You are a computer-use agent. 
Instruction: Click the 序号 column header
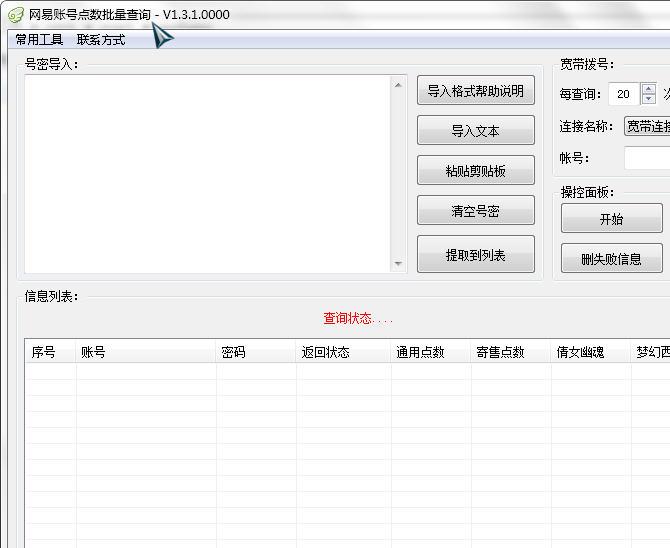pyautogui.click(x=50, y=352)
